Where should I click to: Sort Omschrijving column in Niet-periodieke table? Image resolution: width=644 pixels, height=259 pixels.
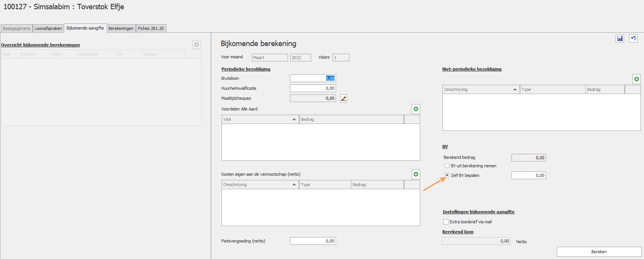coord(515,89)
